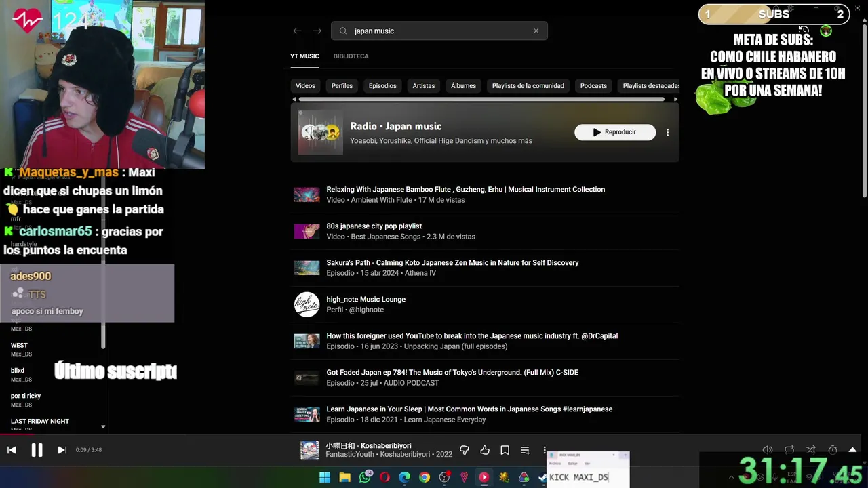
Task: Open Microsoft Edge from the taskbar
Action: [404, 477]
